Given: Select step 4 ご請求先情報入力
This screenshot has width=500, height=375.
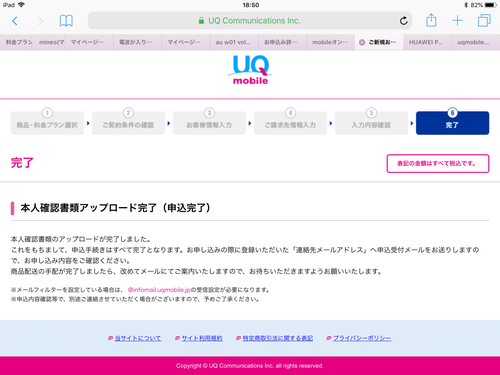Looking at the screenshot, I should click(x=290, y=123).
